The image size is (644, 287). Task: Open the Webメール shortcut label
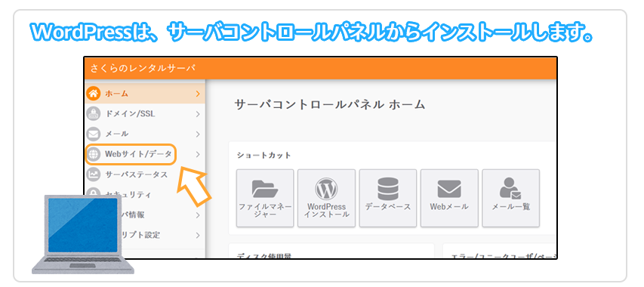[449, 206]
